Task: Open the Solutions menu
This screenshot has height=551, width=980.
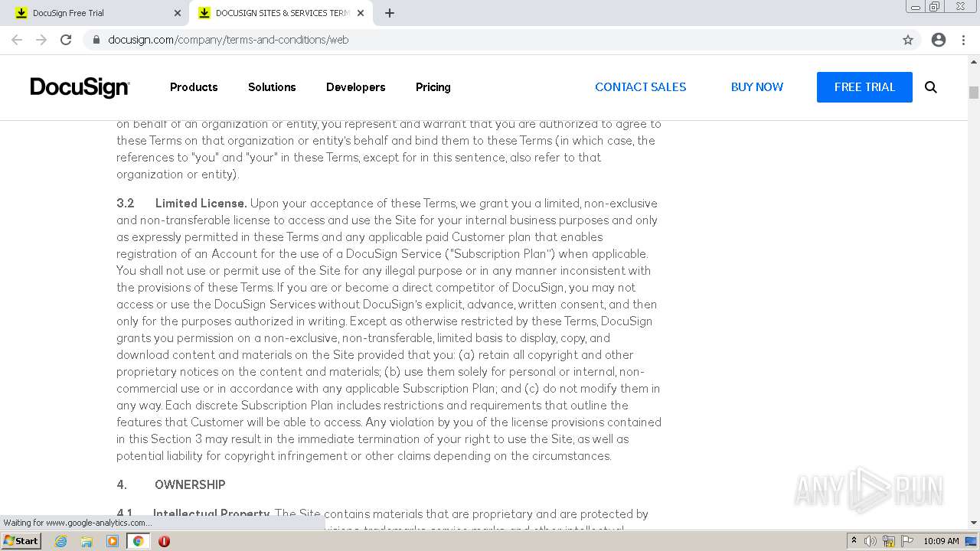Action: click(x=272, y=87)
